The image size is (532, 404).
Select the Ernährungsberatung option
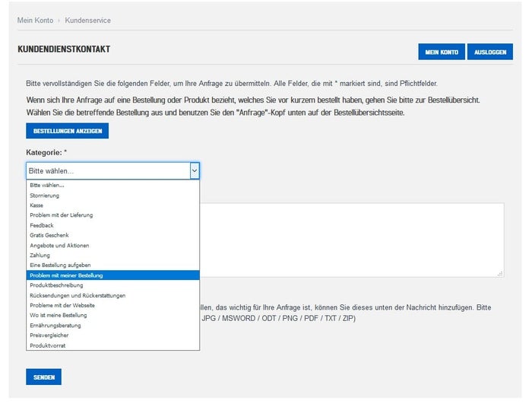112,325
